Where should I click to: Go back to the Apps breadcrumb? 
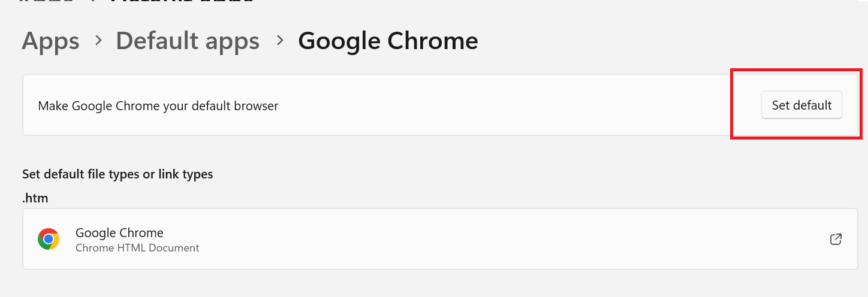pos(50,41)
